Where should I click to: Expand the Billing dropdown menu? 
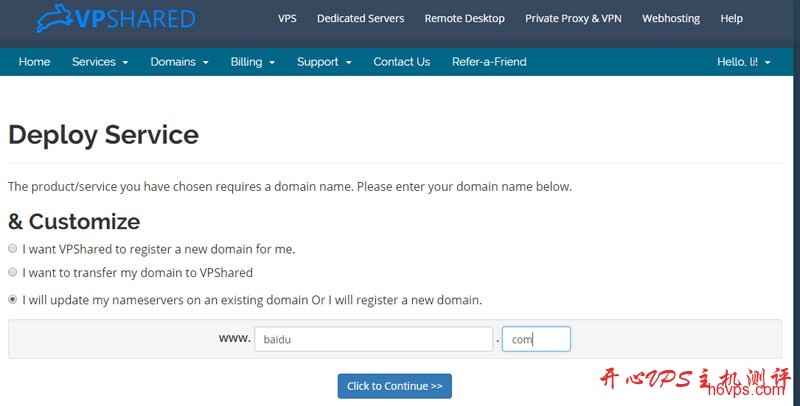[x=253, y=62]
